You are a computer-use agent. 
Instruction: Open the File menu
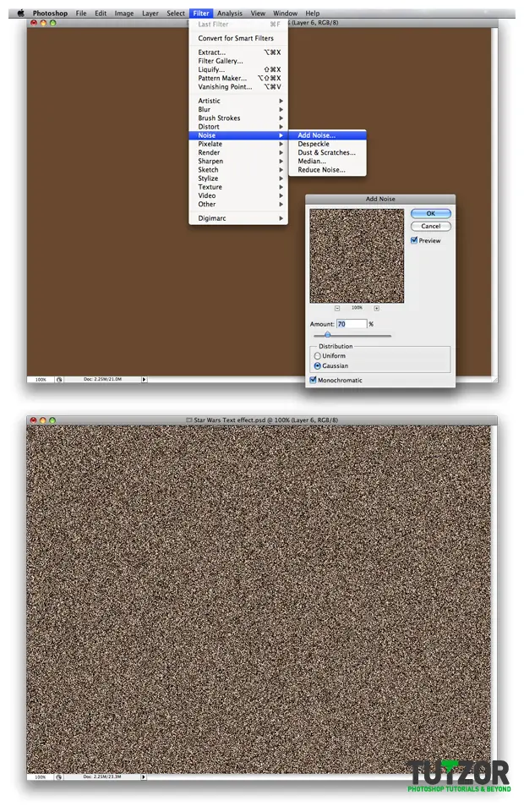click(81, 13)
